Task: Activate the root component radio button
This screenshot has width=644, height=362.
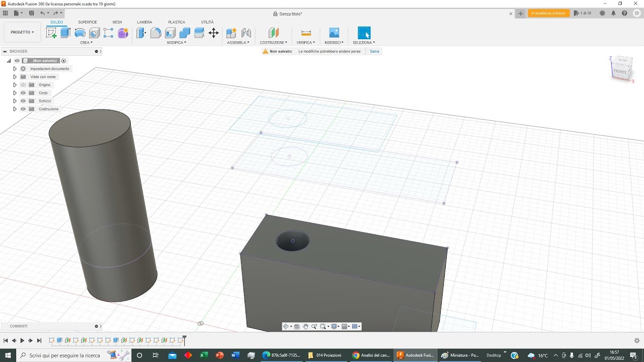Action: 64,61
